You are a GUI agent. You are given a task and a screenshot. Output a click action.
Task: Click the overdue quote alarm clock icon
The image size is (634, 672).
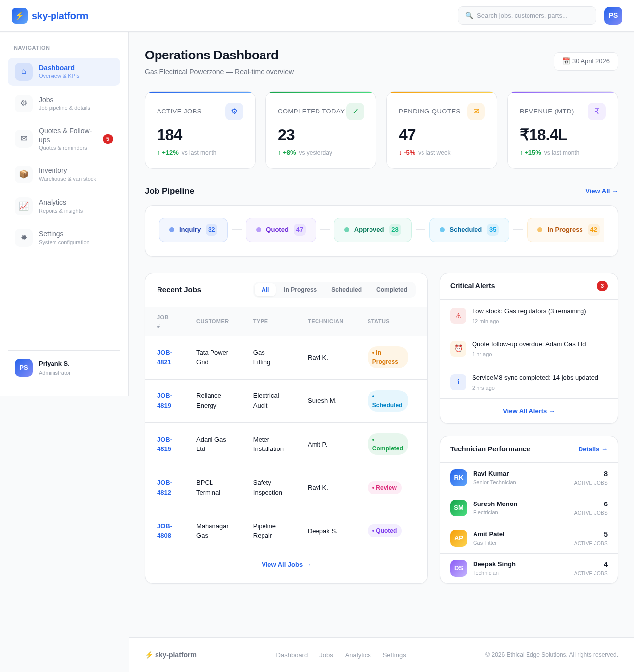tap(458, 349)
